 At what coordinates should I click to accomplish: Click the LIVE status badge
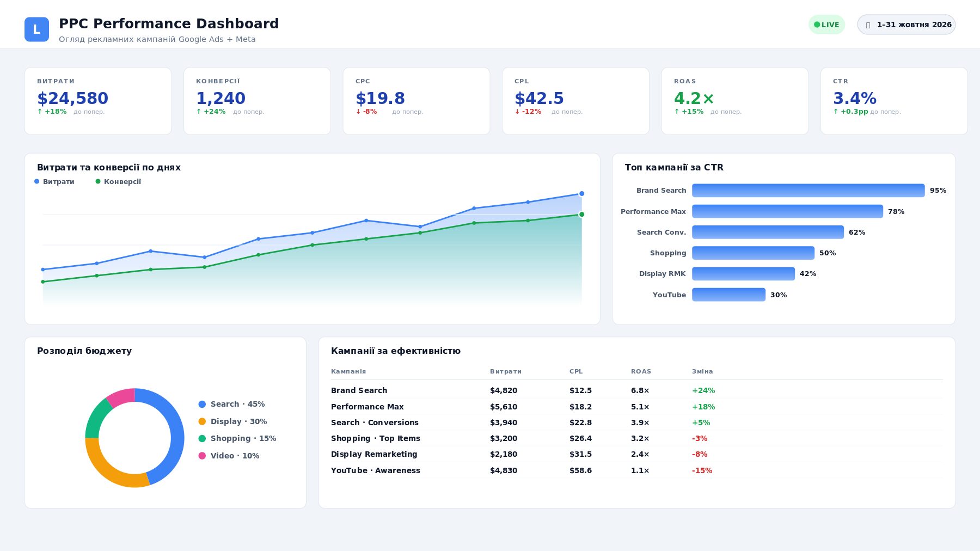826,25
